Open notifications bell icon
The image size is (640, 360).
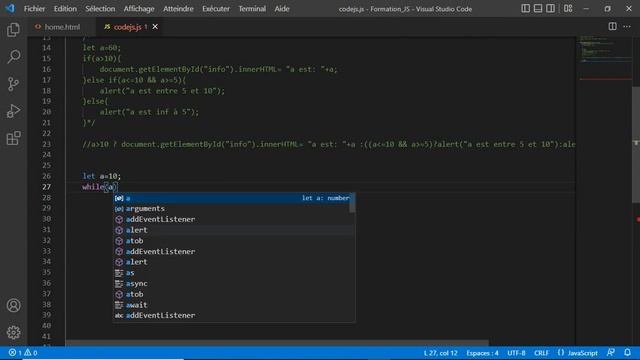pyautogui.click(x=627, y=353)
